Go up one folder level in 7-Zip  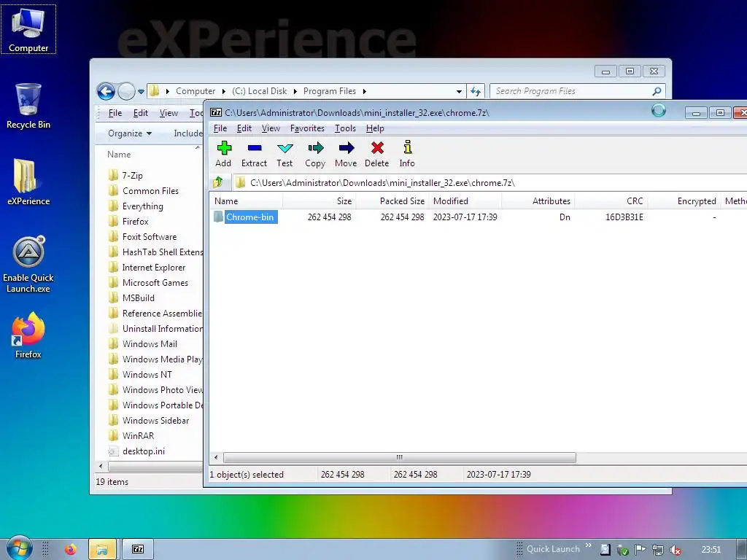(218, 182)
